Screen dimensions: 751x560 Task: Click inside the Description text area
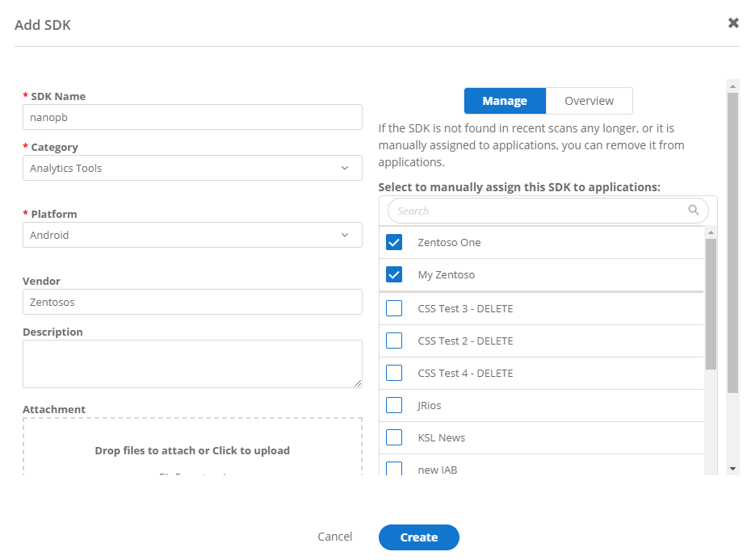(x=192, y=364)
